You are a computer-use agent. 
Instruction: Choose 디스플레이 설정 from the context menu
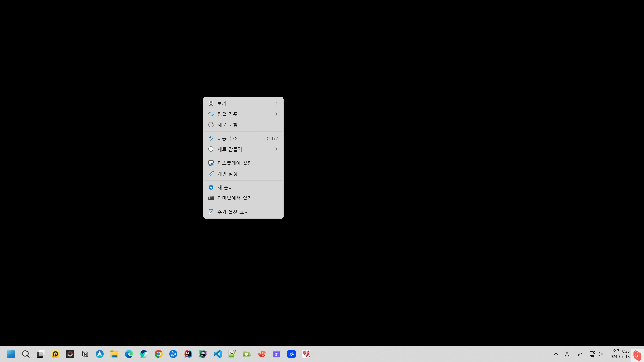[243, 163]
